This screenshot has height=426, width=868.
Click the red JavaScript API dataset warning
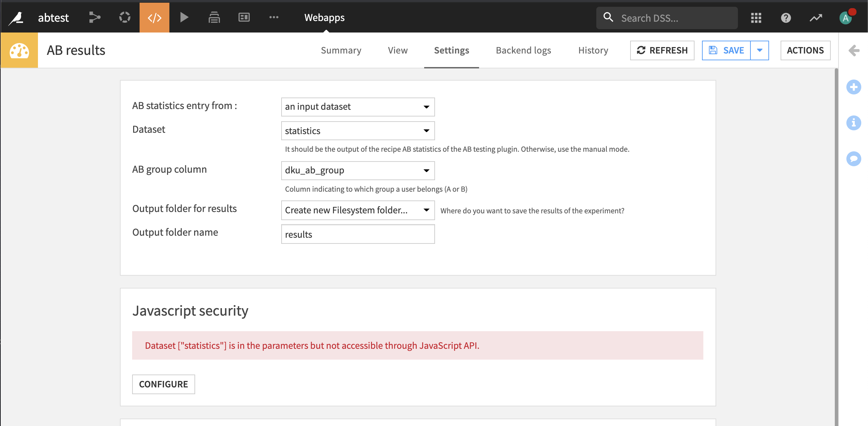[x=417, y=345]
